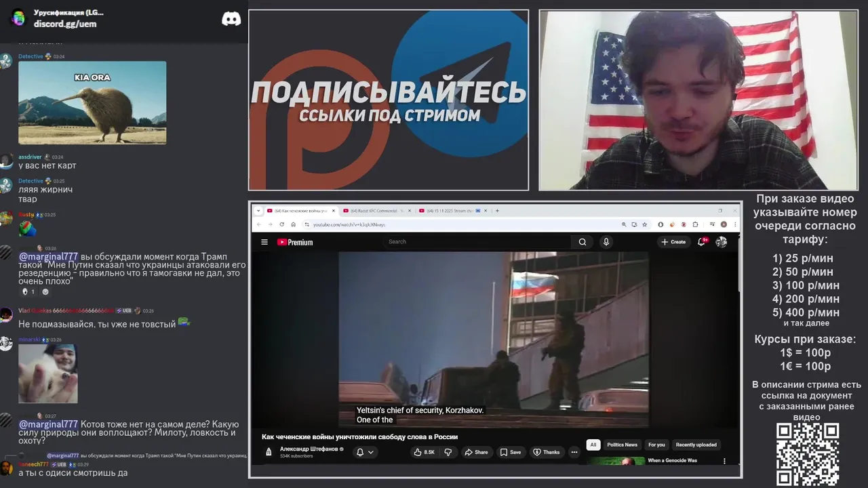Open minarski's cat image in chat
This screenshot has height=488, width=868.
click(47, 373)
